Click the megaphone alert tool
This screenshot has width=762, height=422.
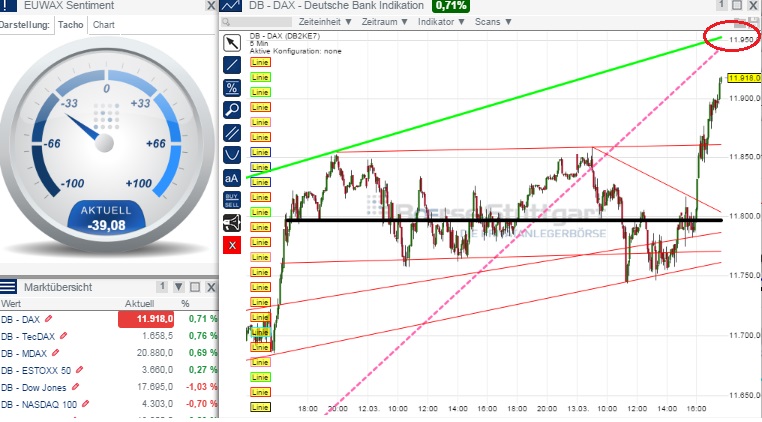232,223
